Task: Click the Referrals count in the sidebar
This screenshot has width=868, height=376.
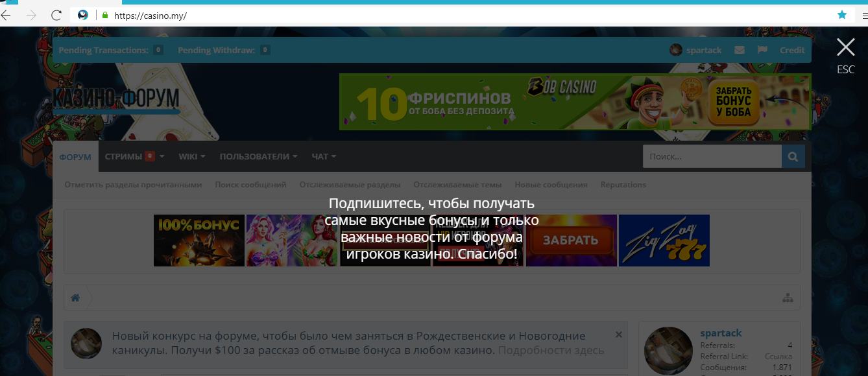Action: pos(790,346)
